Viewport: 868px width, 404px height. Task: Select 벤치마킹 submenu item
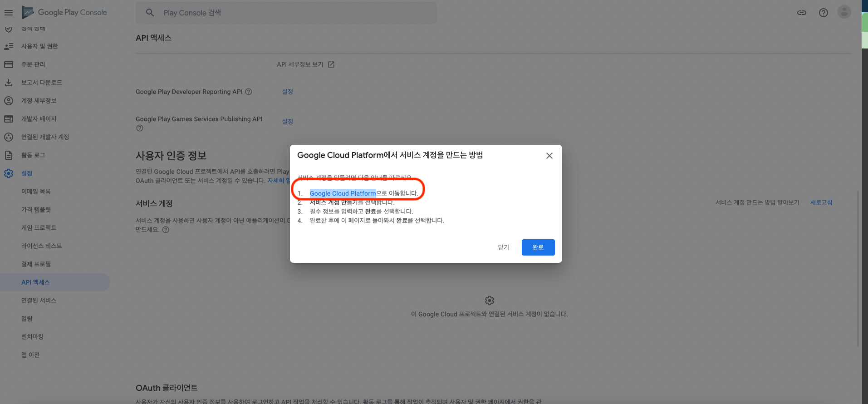point(32,337)
